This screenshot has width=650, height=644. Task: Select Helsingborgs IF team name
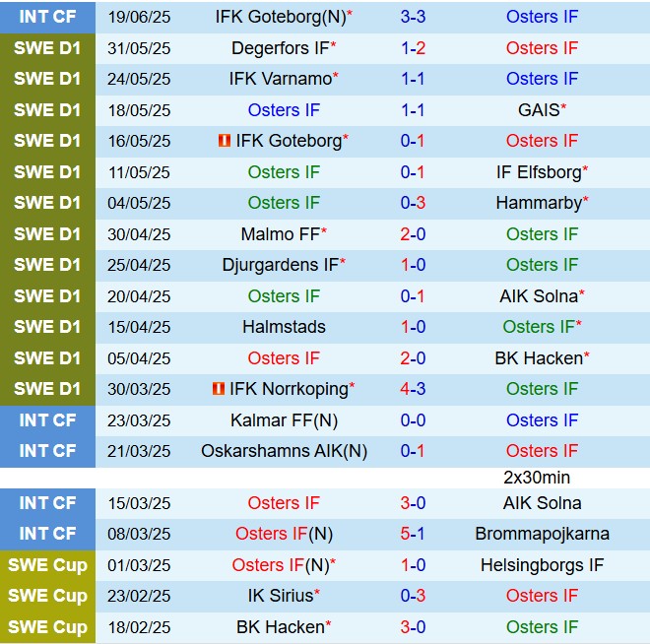[x=542, y=565]
